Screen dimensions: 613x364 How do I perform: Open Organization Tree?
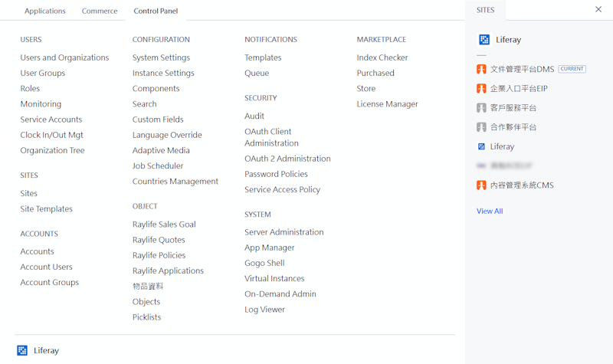tap(52, 150)
